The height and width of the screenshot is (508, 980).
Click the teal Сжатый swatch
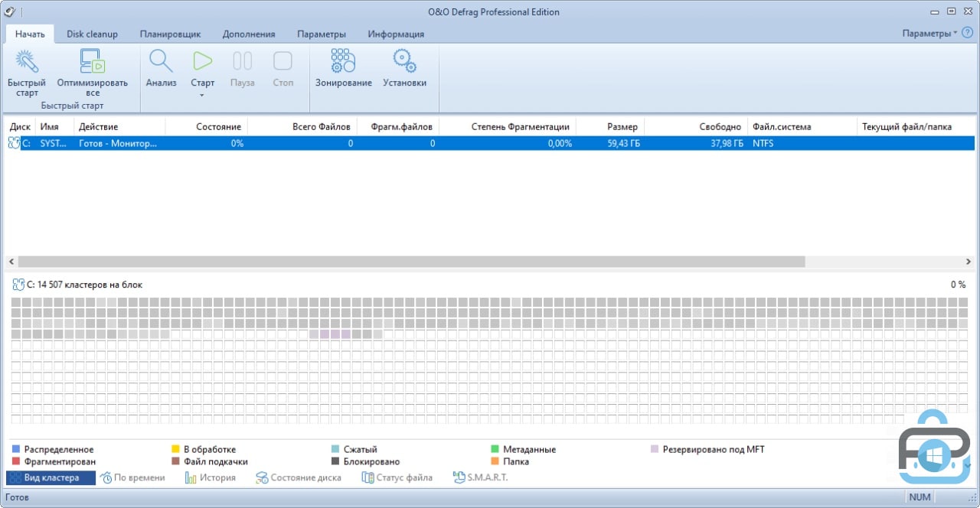335,449
